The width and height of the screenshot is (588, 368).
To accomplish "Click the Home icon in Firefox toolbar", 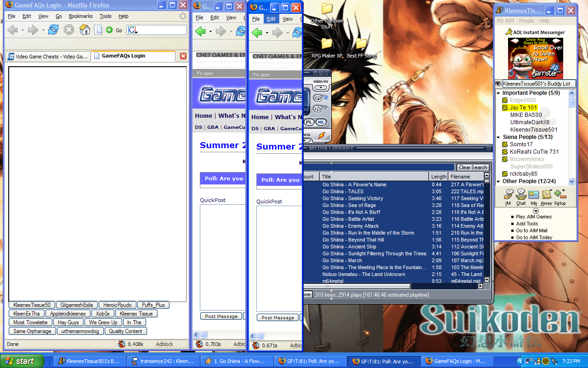I will pyautogui.click(x=85, y=30).
